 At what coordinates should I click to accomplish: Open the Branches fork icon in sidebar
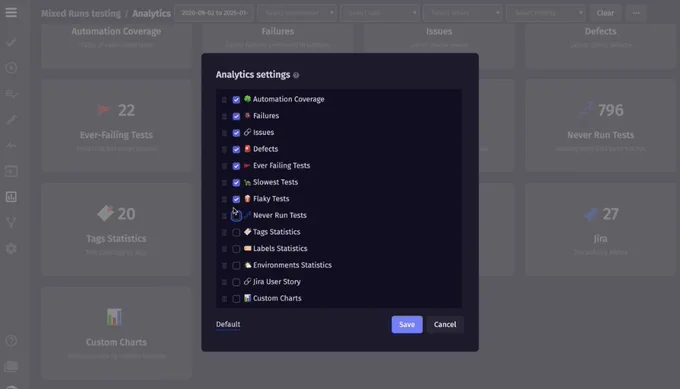[11, 223]
